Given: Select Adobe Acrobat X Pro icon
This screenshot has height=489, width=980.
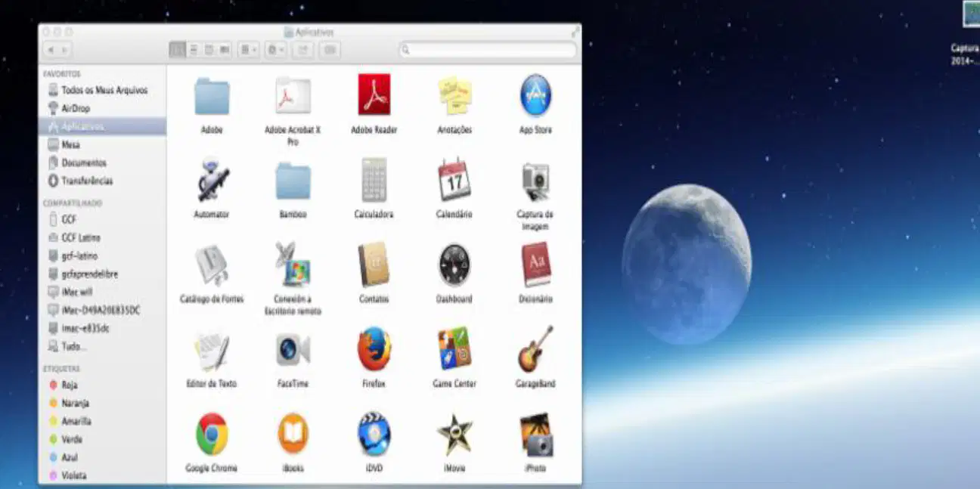Looking at the screenshot, I should 293,96.
